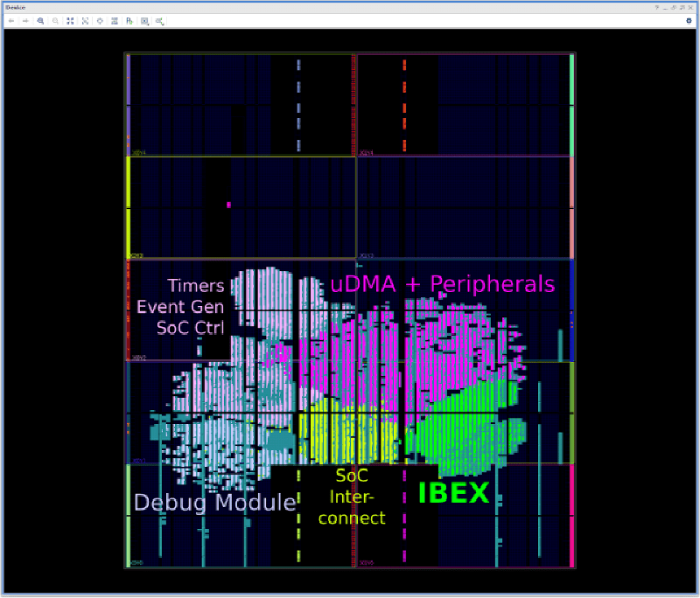
Task: Open the cell connections dropdown
Action: coord(145,19)
